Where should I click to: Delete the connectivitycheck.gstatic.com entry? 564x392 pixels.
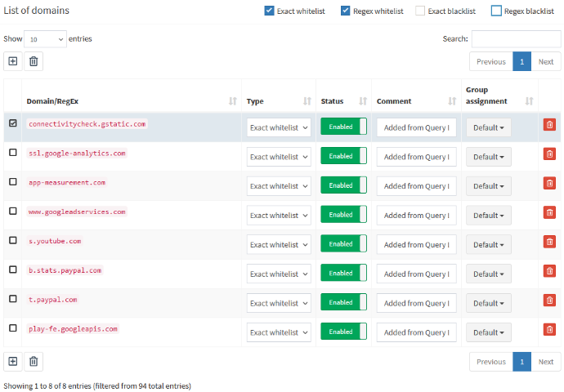point(549,125)
